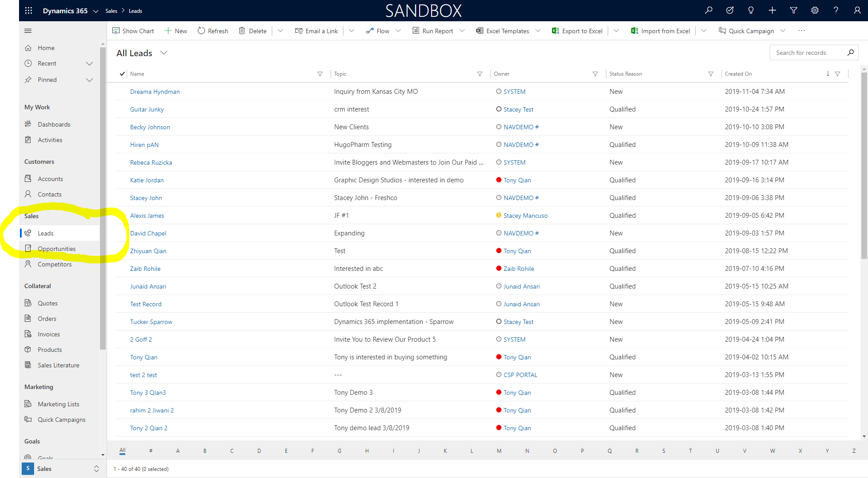The image size is (868, 478).
Task: Open the Dynamics 365 app dropdown
Action: point(96,11)
